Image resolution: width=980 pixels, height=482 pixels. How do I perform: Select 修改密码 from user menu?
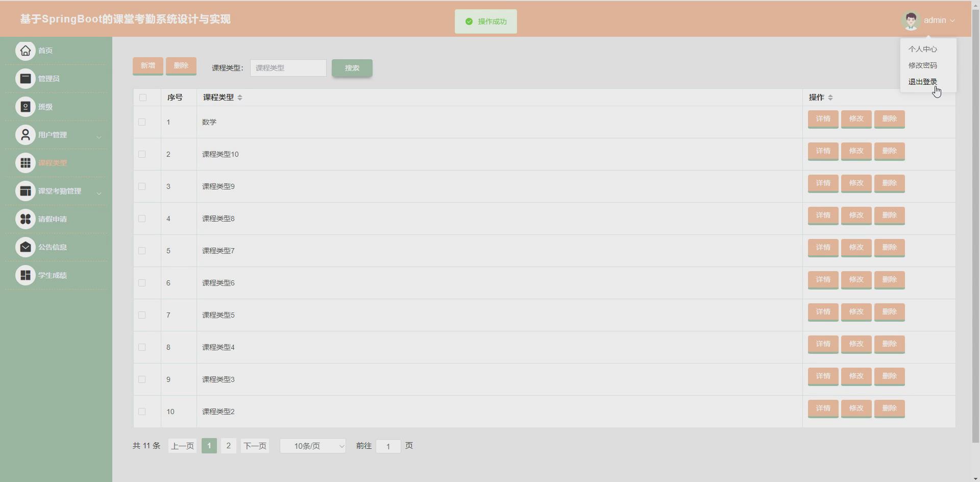pos(922,65)
